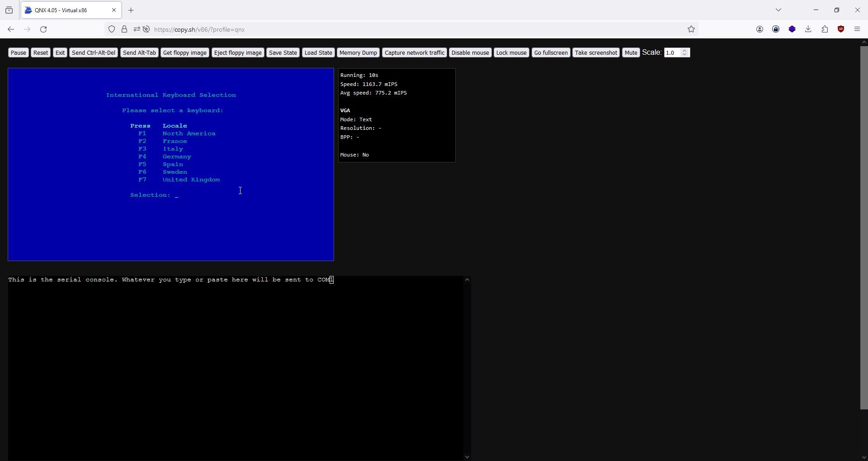
Task: Open the tracking protection shield icon
Action: [112, 29]
